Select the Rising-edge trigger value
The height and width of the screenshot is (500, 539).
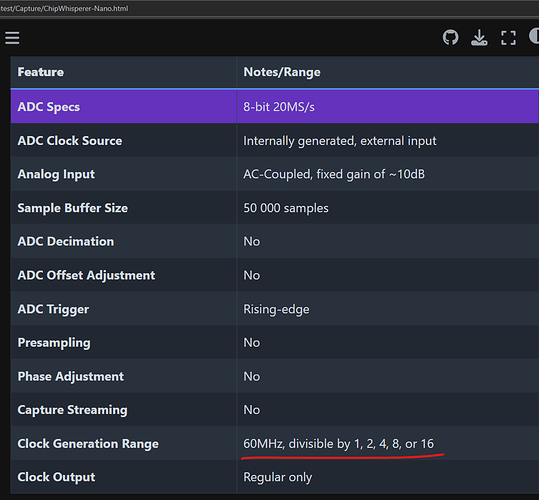tap(276, 309)
